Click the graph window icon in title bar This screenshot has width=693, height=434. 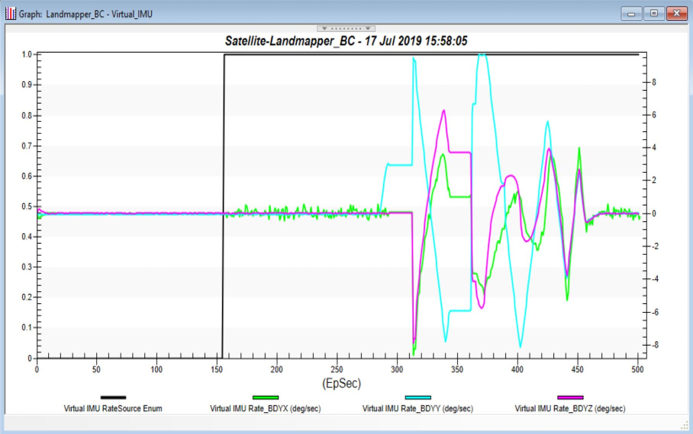[10, 13]
